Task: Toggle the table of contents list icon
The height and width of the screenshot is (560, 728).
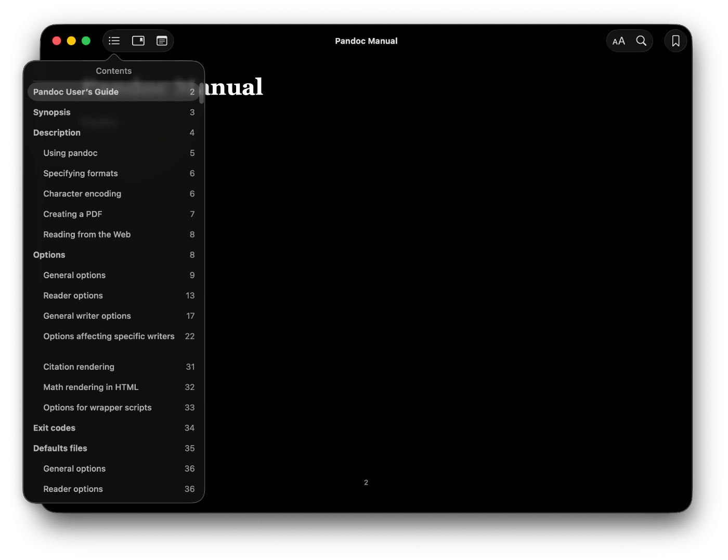Action: [x=114, y=41]
